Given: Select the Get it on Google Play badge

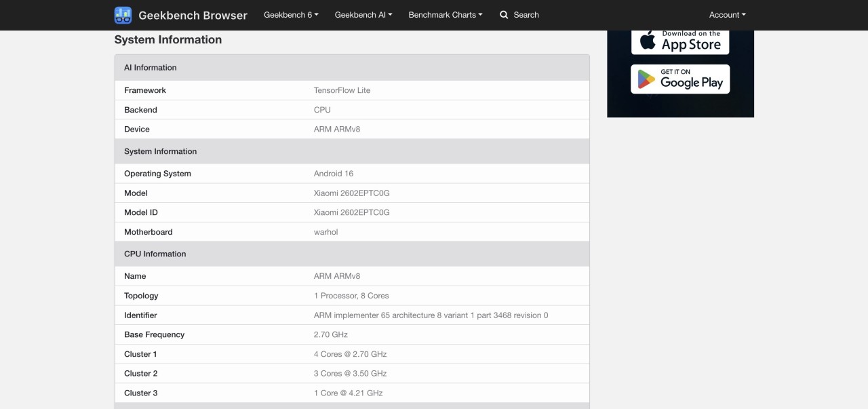Looking at the screenshot, I should pyautogui.click(x=680, y=79).
